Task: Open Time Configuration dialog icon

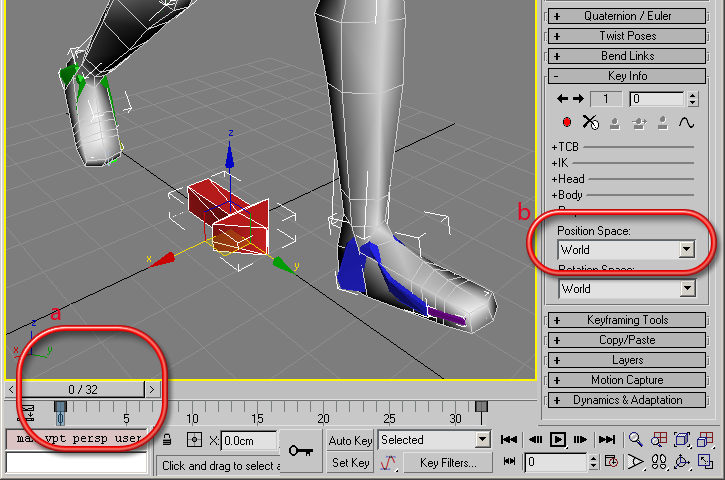Action: pos(611,462)
